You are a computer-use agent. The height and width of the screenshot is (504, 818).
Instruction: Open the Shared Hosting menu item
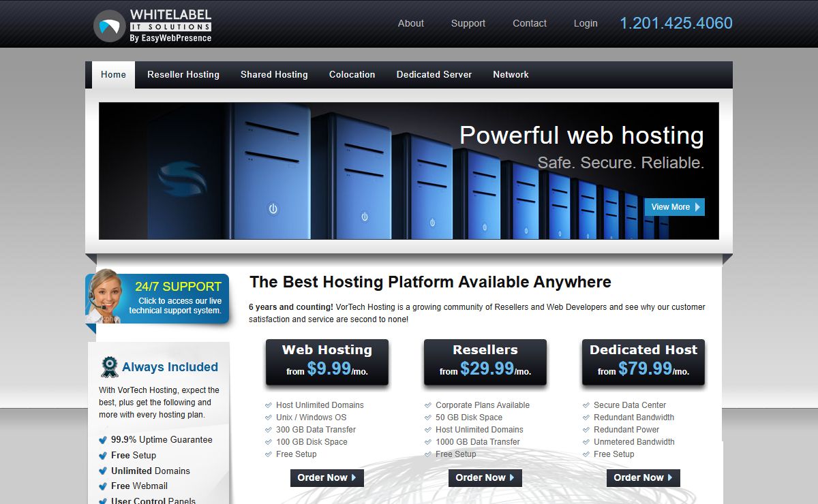point(274,75)
